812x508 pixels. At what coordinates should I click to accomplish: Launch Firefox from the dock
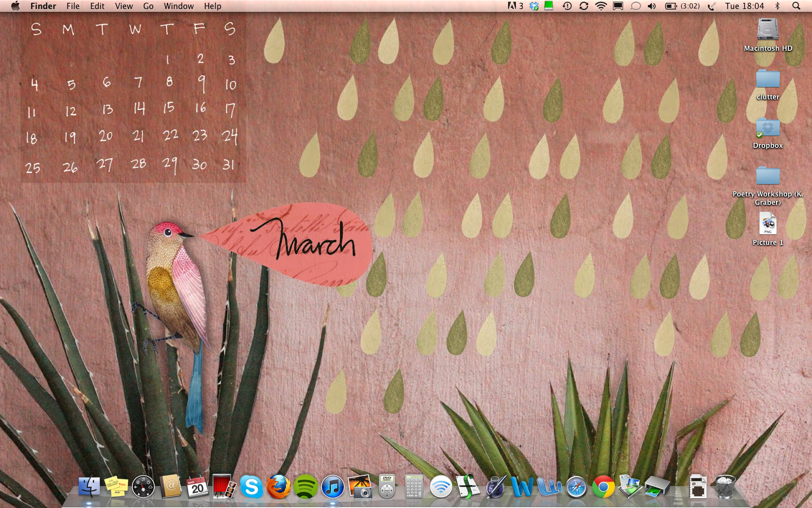tap(279, 487)
